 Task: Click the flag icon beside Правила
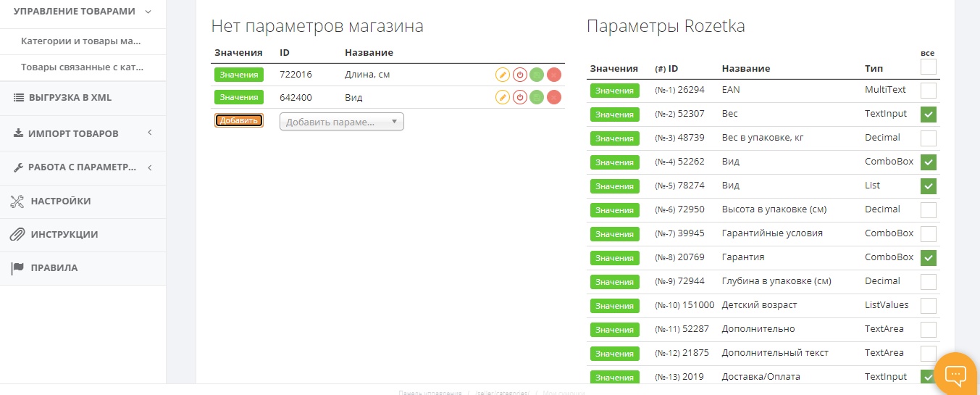[x=17, y=267]
